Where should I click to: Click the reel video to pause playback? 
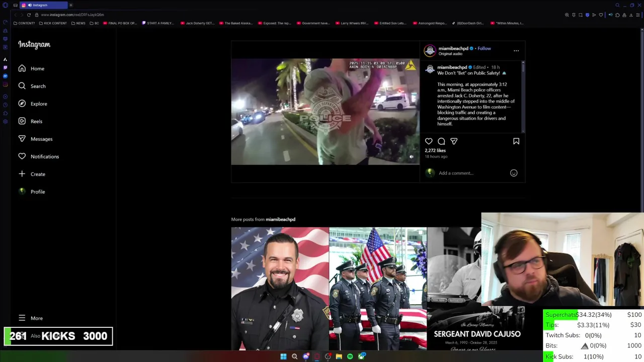pyautogui.click(x=325, y=112)
